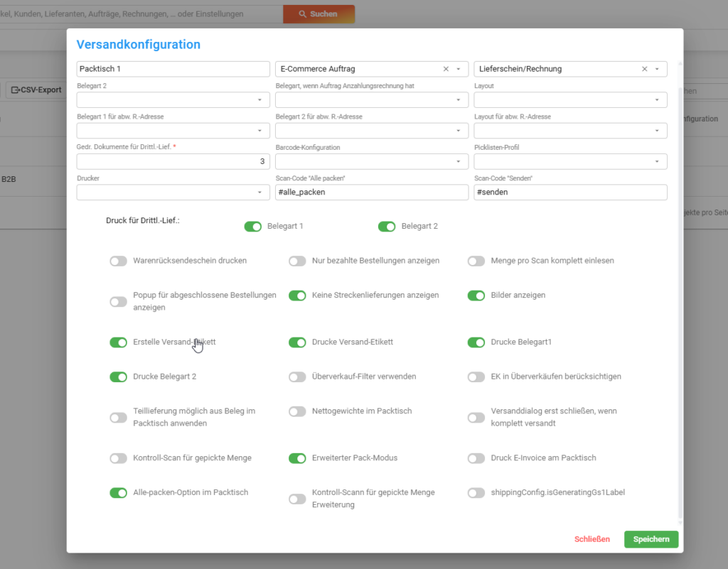Disable Alle-packen-Option im Packtisch
Image resolution: width=728 pixels, height=569 pixels.
tap(119, 493)
